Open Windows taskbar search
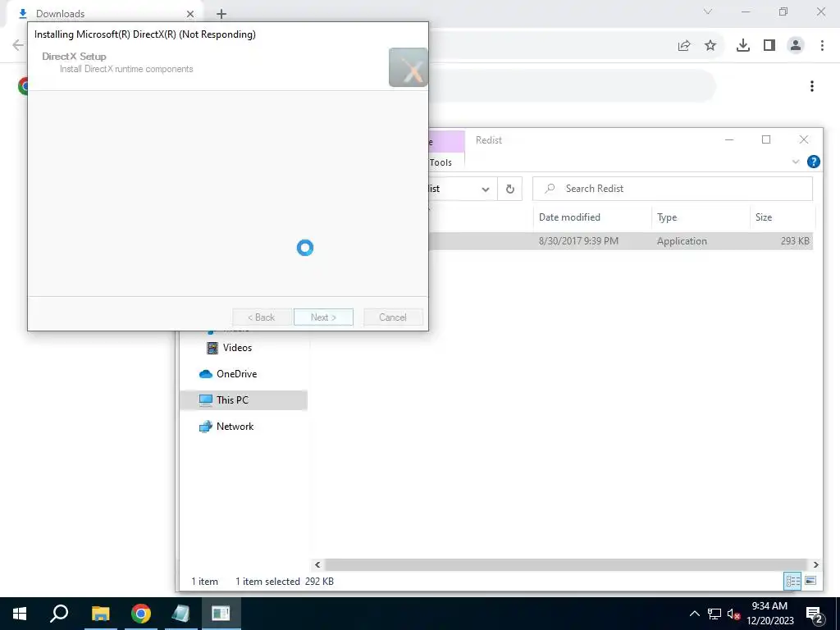 pos(59,614)
